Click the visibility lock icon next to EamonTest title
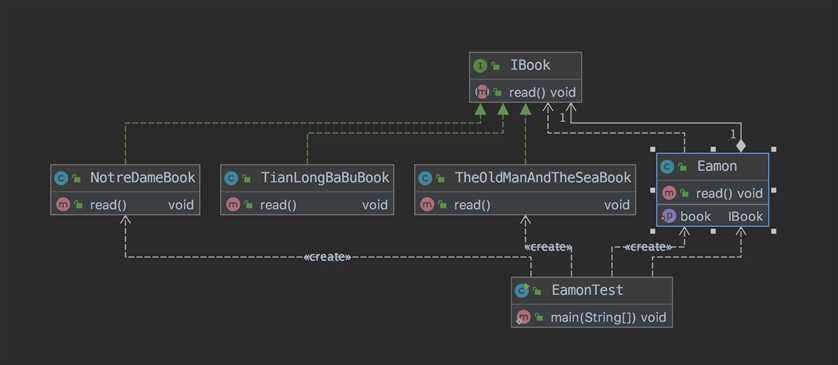The width and height of the screenshot is (838, 365). click(537, 291)
